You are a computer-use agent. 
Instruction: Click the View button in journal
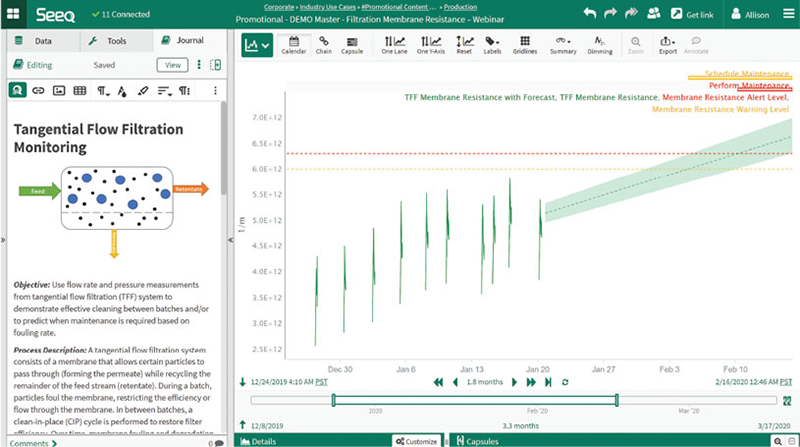click(x=172, y=65)
